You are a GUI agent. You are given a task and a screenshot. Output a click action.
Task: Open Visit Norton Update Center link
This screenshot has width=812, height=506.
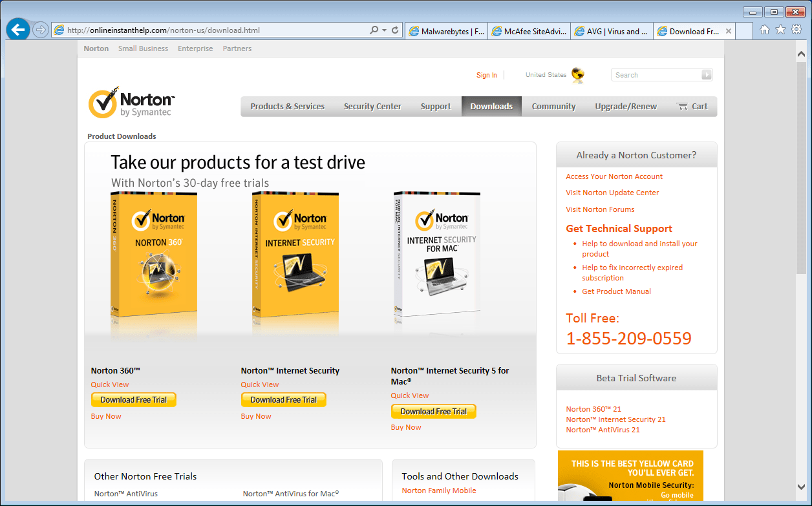pos(613,193)
